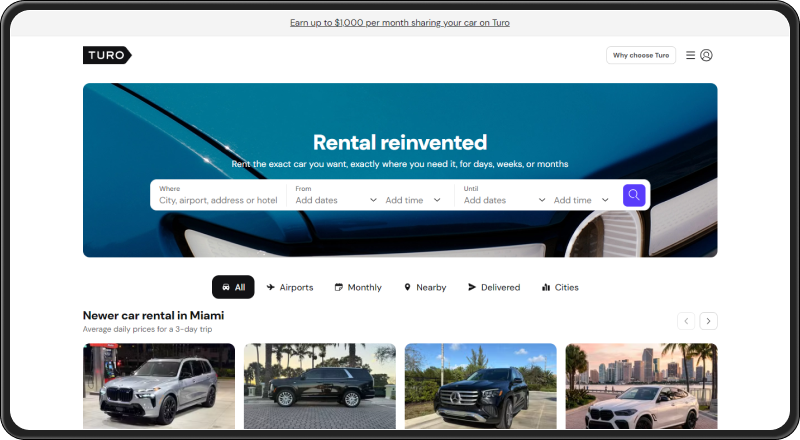Show next cars with right arrow
The width and height of the screenshot is (800, 440).
(x=708, y=321)
